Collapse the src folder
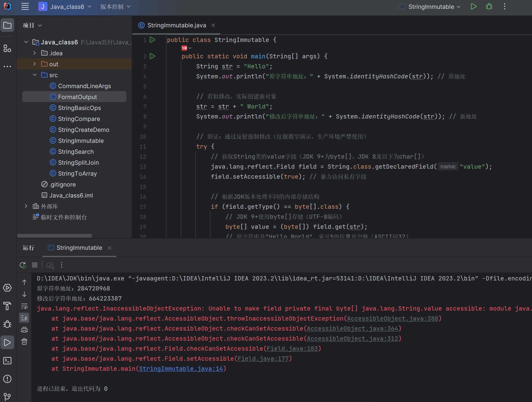The image size is (532, 402). (x=35, y=75)
